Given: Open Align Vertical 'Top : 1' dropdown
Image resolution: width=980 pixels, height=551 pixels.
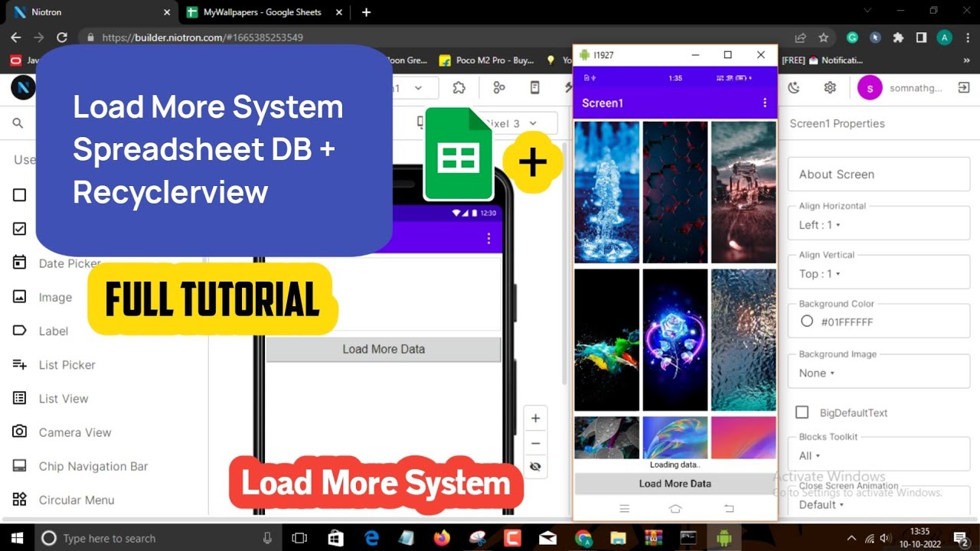Looking at the screenshot, I should point(879,273).
